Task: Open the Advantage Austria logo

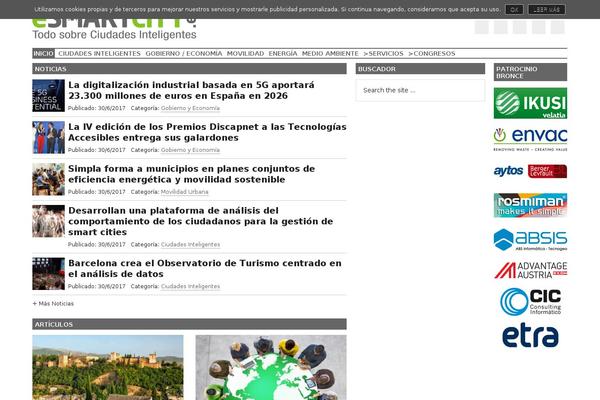Action: pos(530,271)
